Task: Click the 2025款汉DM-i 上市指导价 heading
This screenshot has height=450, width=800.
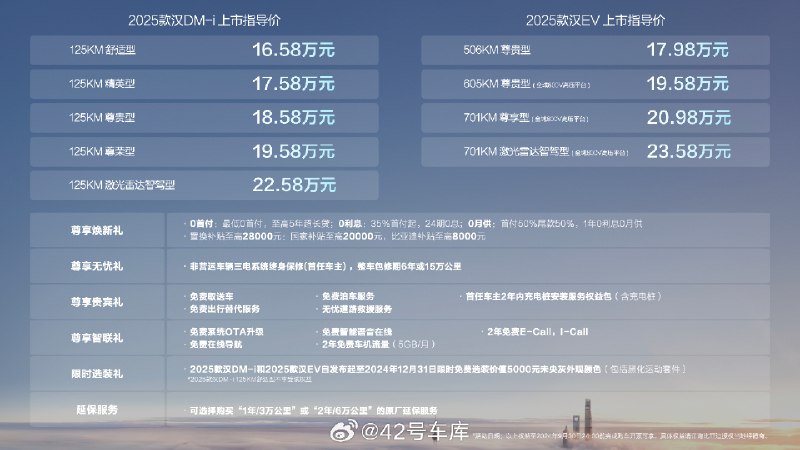Action: 204,20
